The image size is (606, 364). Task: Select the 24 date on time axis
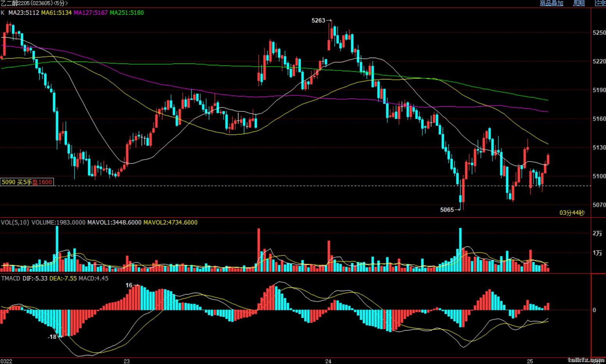[328, 361]
